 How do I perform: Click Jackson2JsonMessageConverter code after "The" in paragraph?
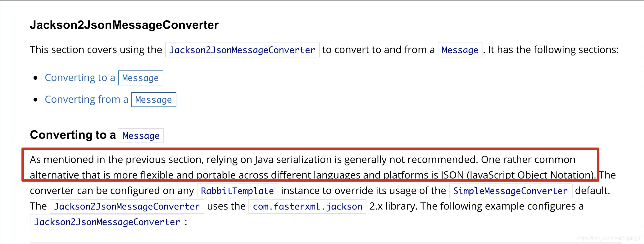[127, 206]
